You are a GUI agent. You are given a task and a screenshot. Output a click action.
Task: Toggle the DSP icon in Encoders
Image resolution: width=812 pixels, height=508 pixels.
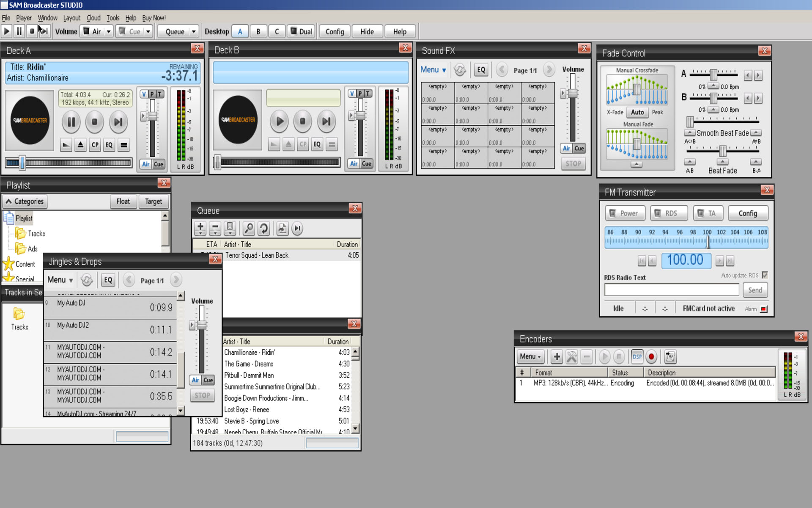coord(637,357)
